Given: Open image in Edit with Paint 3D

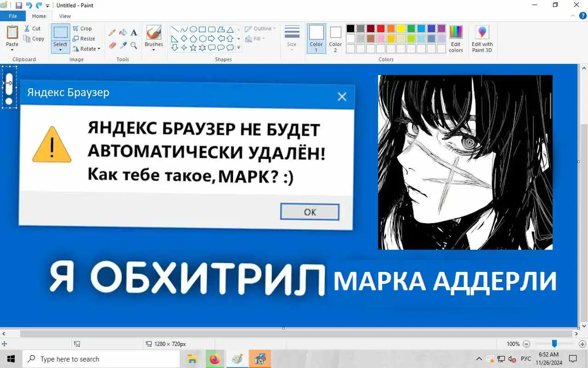Looking at the screenshot, I should click(482, 39).
